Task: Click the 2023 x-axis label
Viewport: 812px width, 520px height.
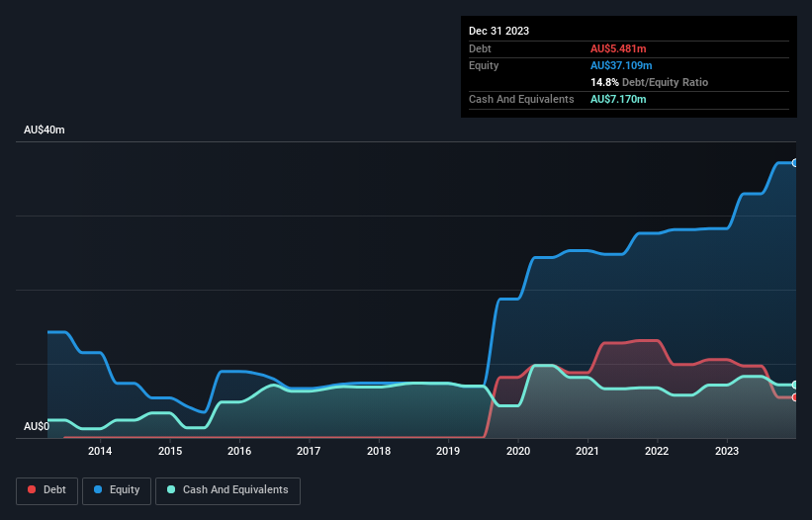Action: [x=727, y=451]
